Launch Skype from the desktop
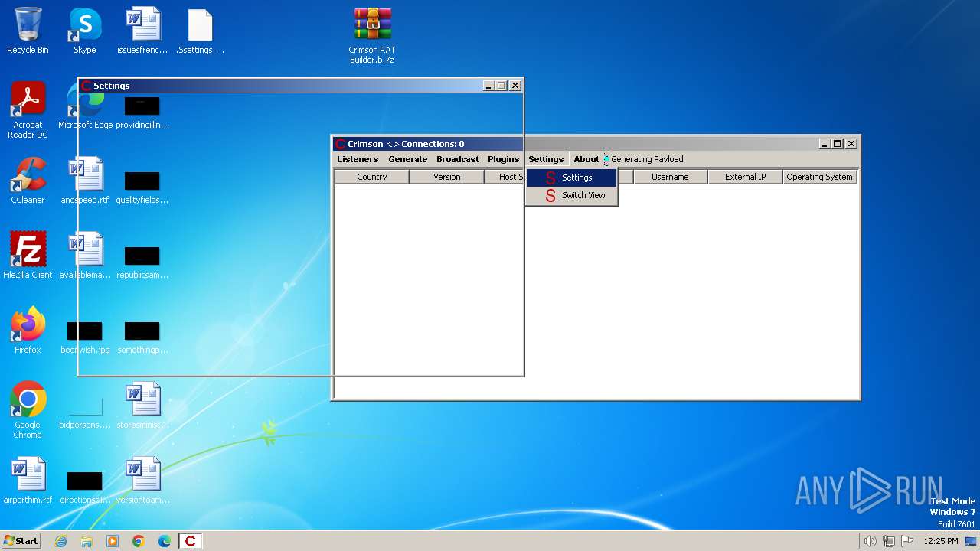980x551 pixels. (x=85, y=31)
